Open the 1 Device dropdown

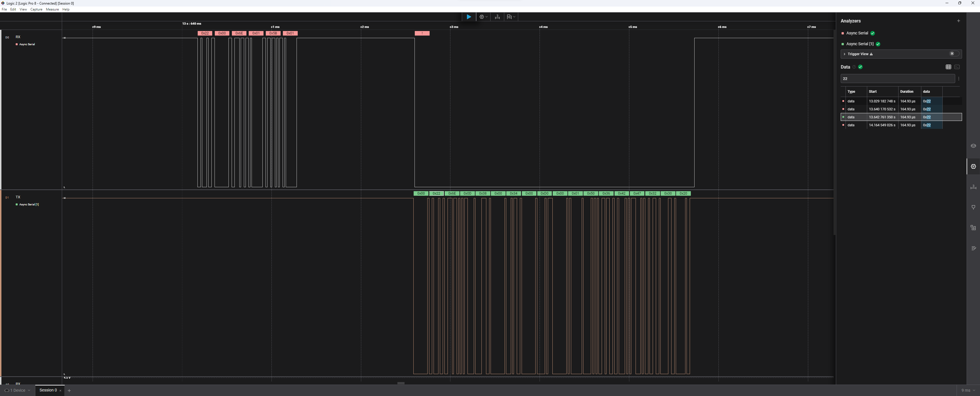pyautogui.click(x=17, y=390)
